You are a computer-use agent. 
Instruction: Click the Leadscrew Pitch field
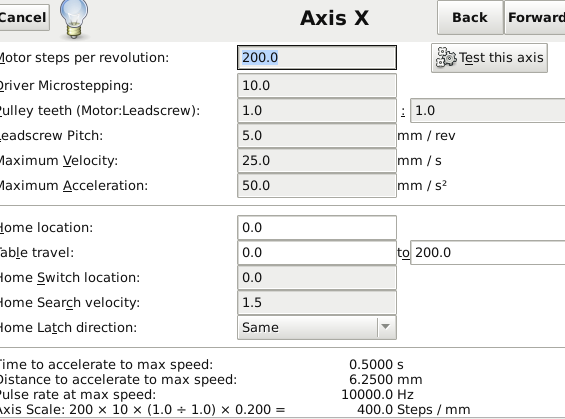(x=317, y=136)
